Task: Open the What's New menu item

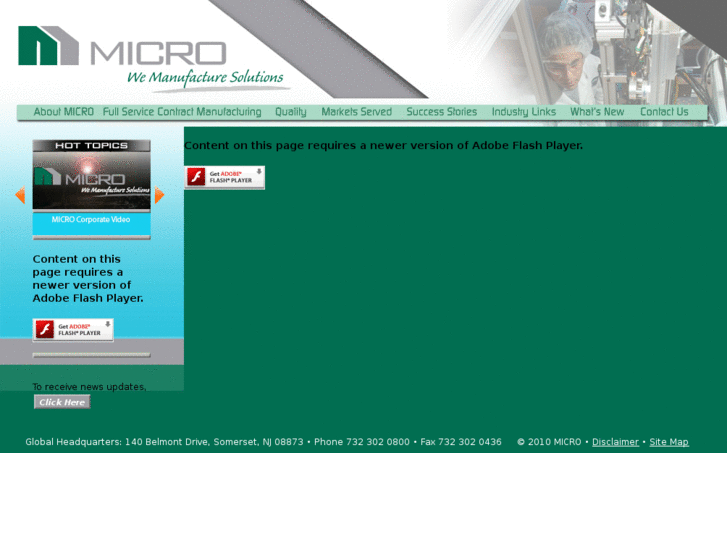Action: click(x=597, y=112)
